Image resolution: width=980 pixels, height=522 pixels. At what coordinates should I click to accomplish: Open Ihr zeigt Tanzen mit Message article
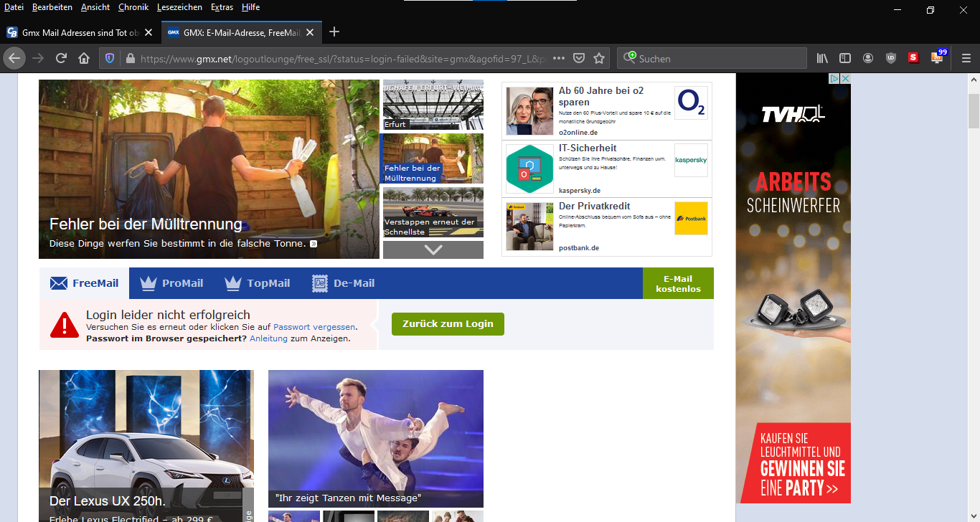coord(376,438)
